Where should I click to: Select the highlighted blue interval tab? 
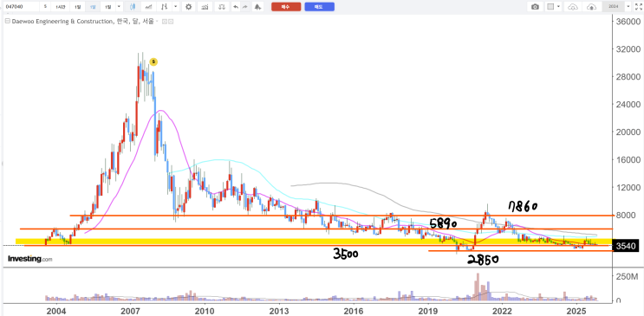pyautogui.click(x=94, y=7)
